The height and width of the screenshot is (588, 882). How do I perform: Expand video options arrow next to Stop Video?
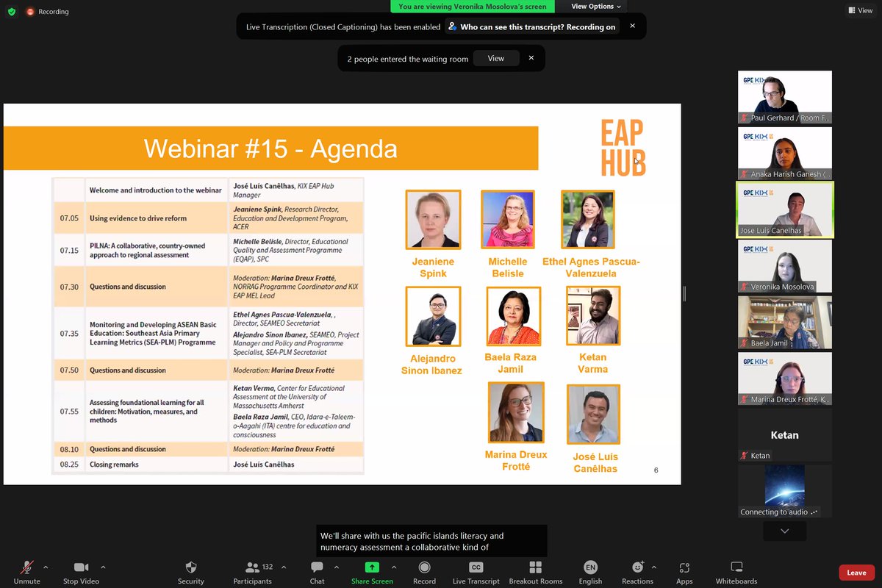point(102,567)
